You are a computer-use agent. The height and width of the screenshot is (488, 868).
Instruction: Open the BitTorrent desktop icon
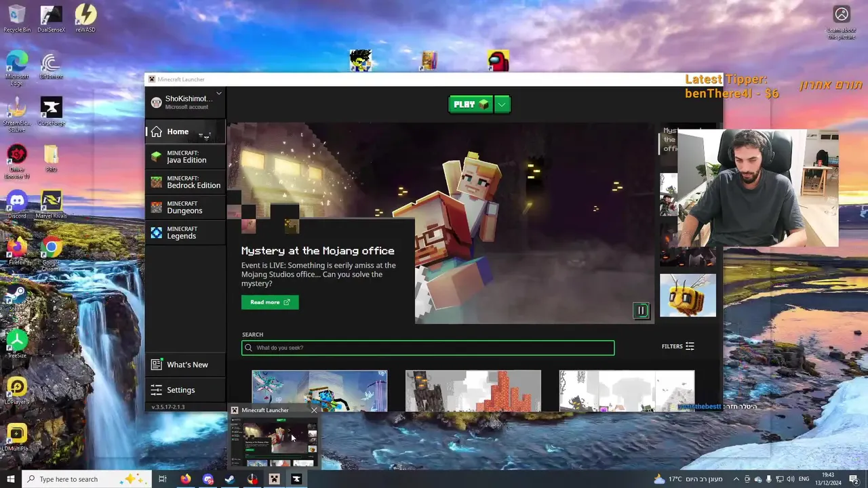[51, 66]
